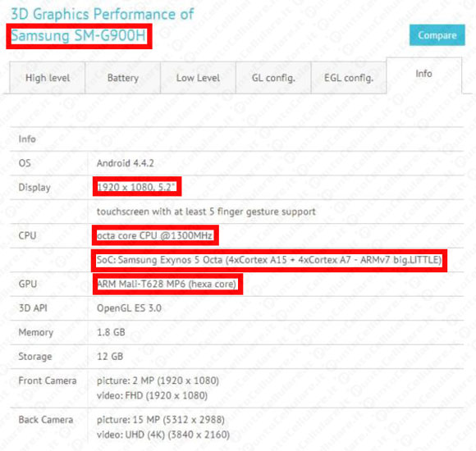Open the Info tab
Screen dimensions: 476x451
pyautogui.click(x=423, y=74)
